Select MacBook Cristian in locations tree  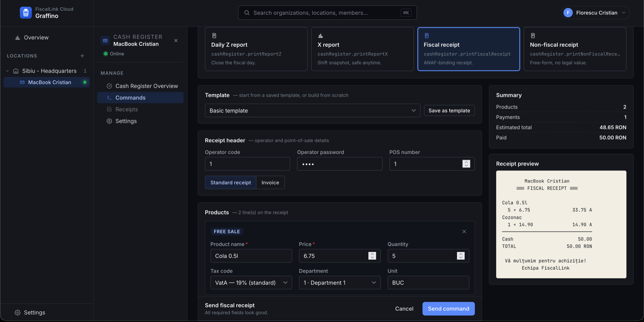[47, 82]
